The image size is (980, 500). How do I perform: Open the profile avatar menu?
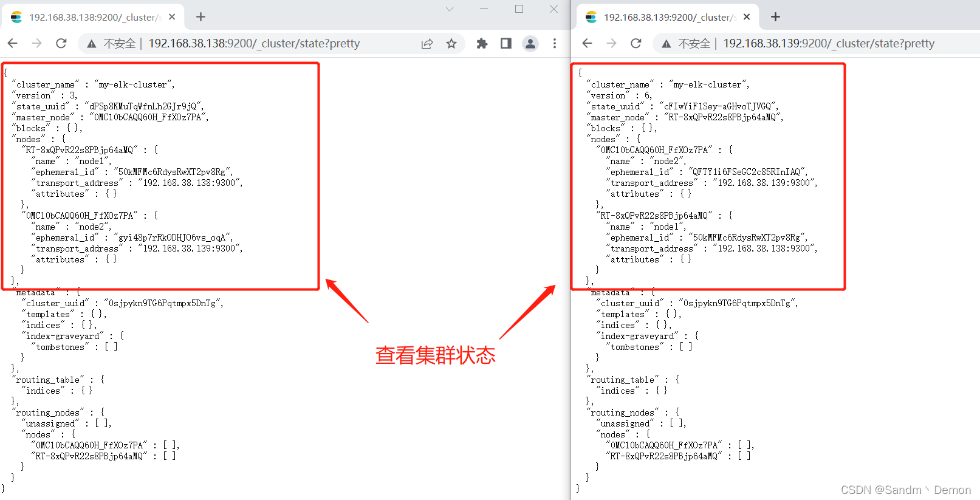coord(530,43)
